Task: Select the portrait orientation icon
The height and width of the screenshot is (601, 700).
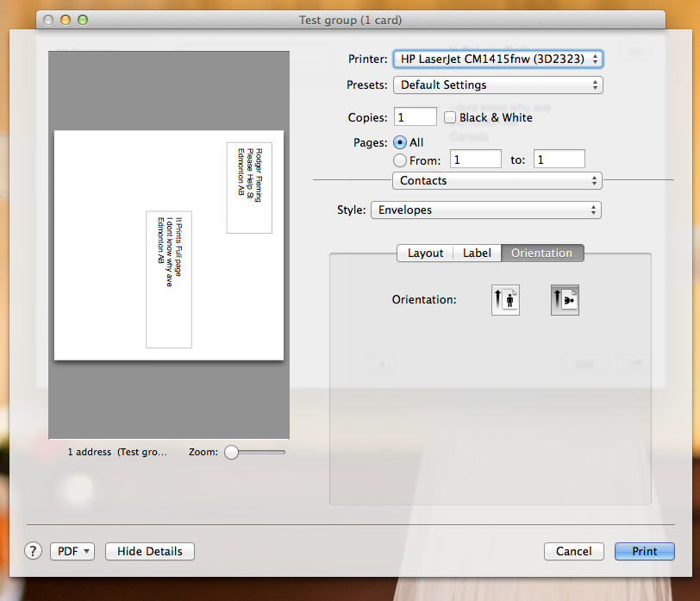Action: (505, 300)
